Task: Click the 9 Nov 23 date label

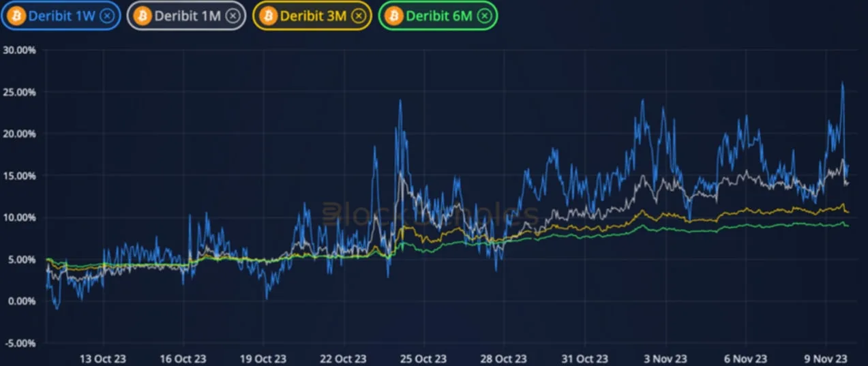Action: [x=825, y=358]
